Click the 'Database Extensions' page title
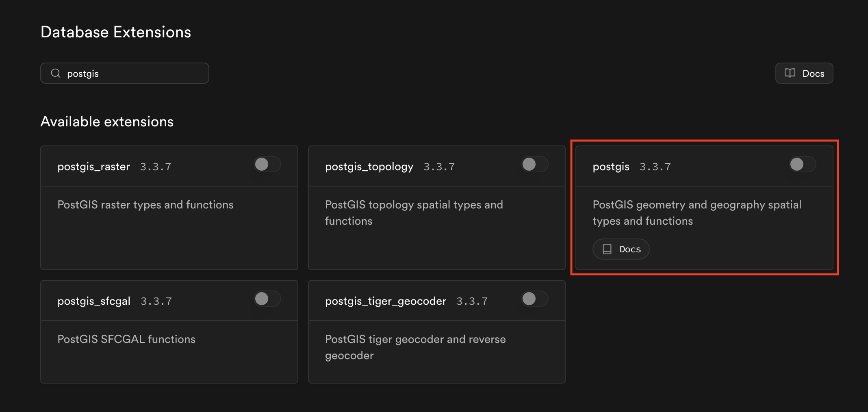The width and height of the screenshot is (868, 412). 116,32
